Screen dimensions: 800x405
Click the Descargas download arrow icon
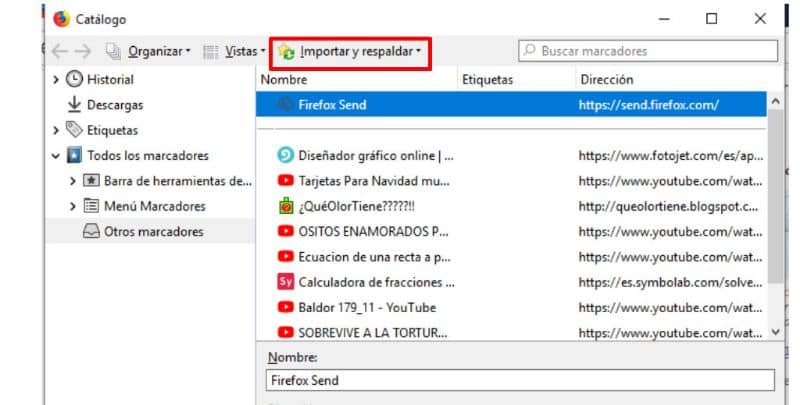74,105
